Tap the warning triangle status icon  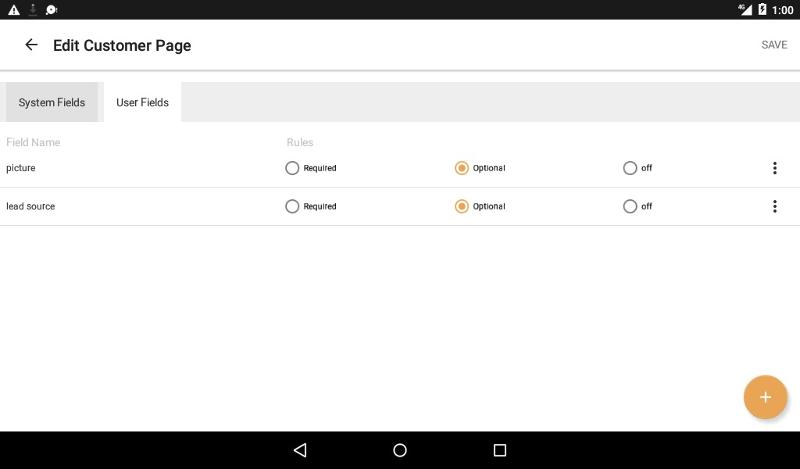click(x=14, y=10)
